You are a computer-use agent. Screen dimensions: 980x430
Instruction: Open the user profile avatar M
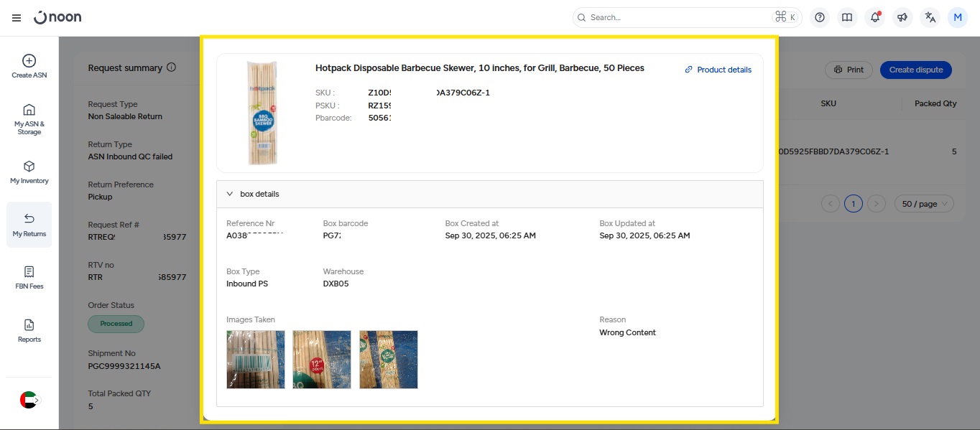[x=957, y=18]
